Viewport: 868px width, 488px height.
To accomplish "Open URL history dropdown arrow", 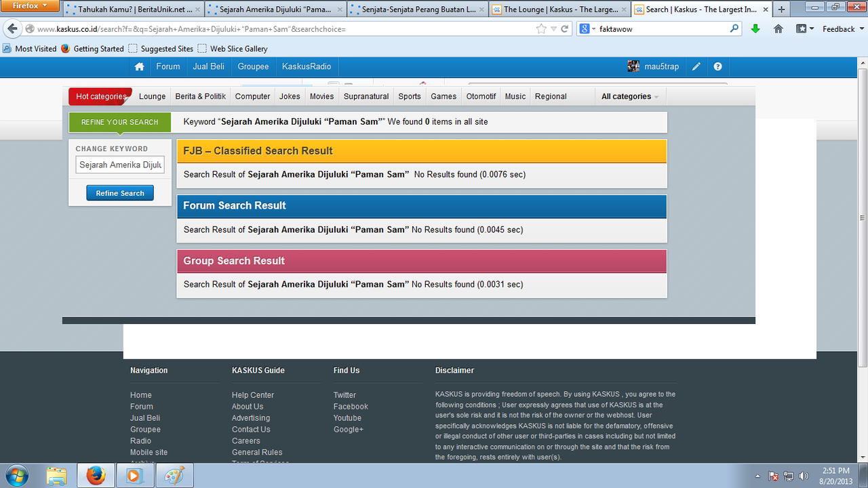I will [x=553, y=29].
